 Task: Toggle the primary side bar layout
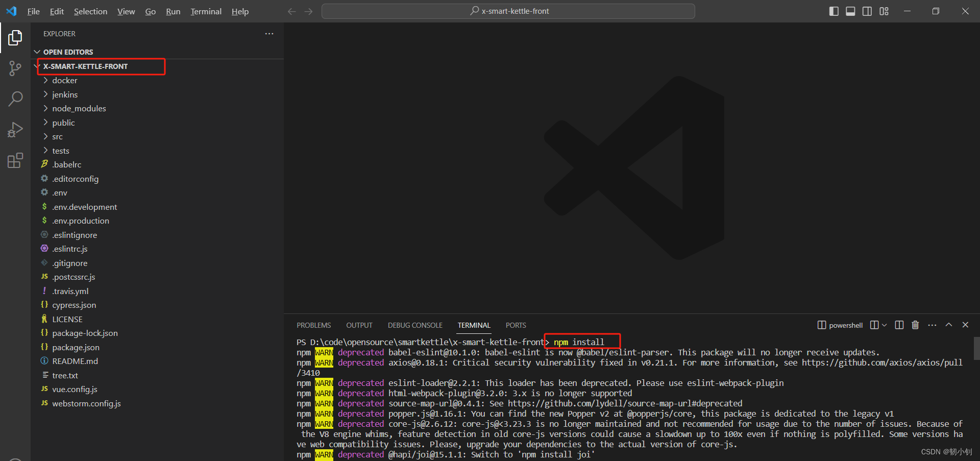tap(834, 11)
